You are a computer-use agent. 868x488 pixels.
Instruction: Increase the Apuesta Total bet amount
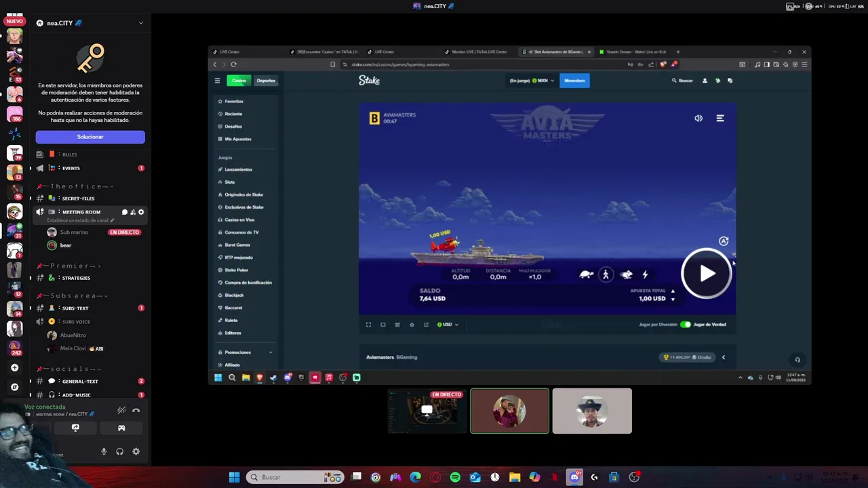tap(673, 291)
